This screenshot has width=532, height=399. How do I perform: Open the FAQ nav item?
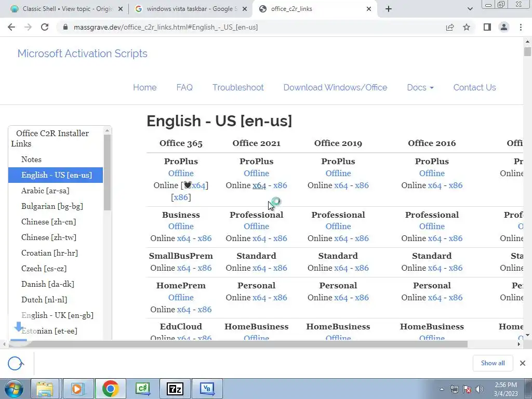click(x=184, y=87)
